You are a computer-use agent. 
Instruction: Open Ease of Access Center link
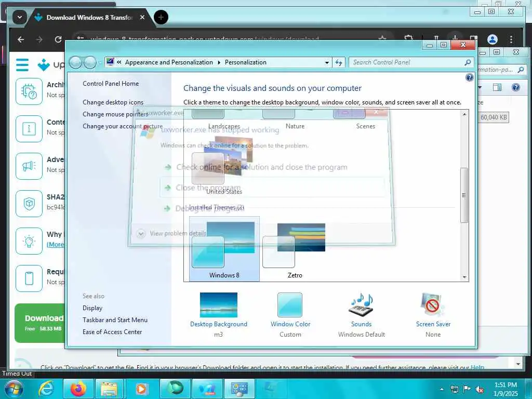pos(112,332)
